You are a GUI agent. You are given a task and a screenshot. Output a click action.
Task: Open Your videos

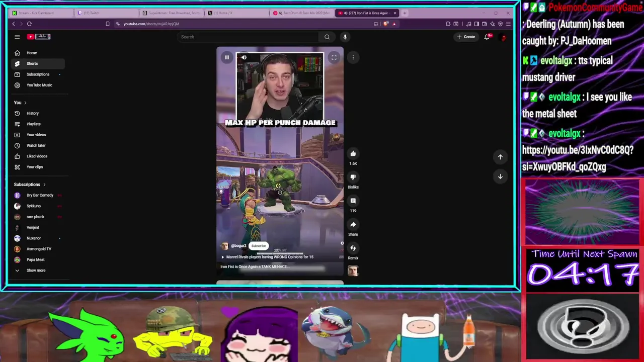(38, 135)
